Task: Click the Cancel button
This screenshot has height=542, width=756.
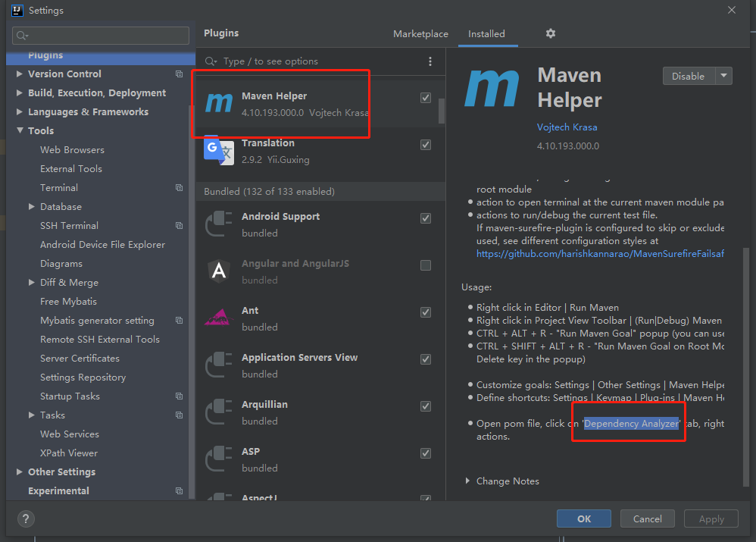Action: pos(647,519)
